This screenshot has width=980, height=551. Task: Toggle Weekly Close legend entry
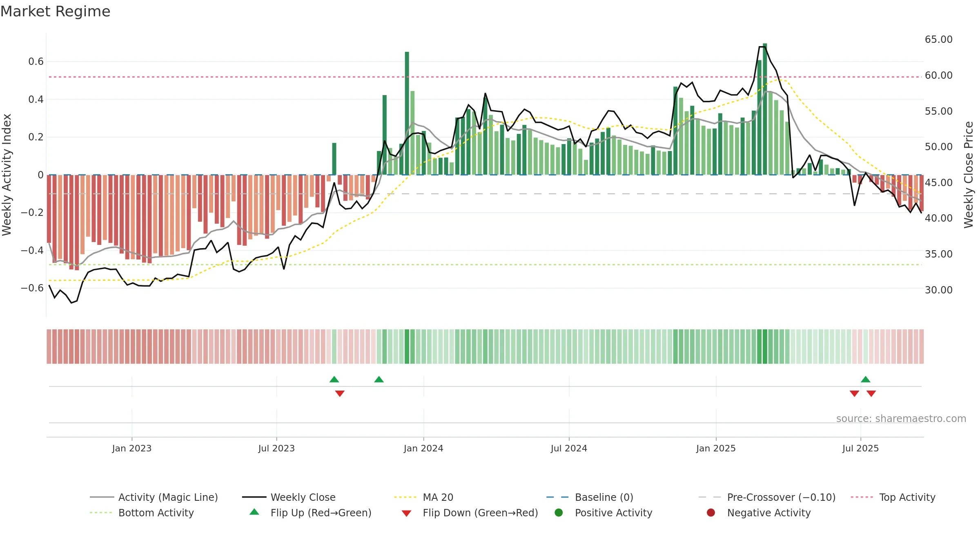pos(289,497)
